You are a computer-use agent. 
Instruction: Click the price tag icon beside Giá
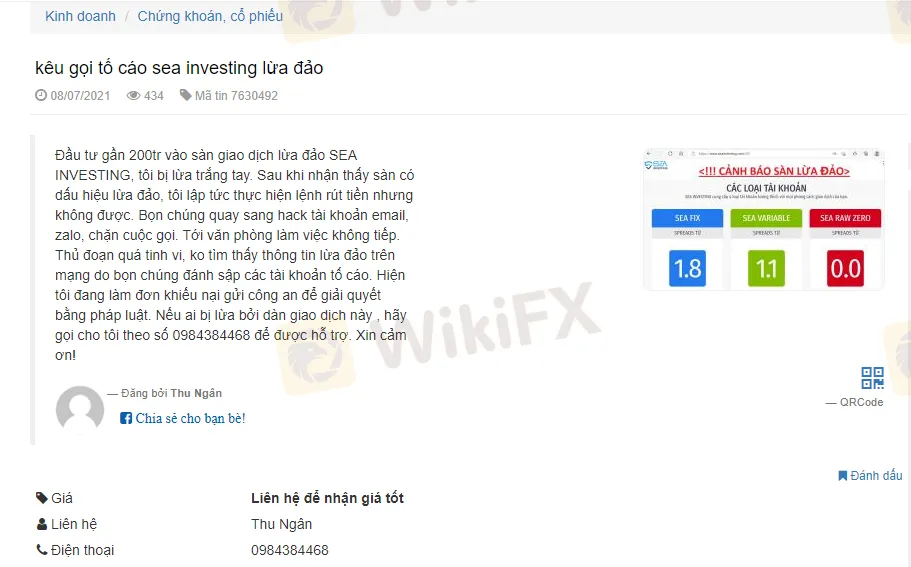[42, 498]
